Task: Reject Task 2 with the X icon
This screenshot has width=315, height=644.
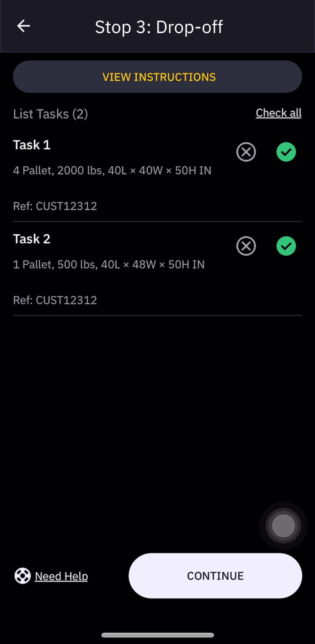Action: point(246,246)
